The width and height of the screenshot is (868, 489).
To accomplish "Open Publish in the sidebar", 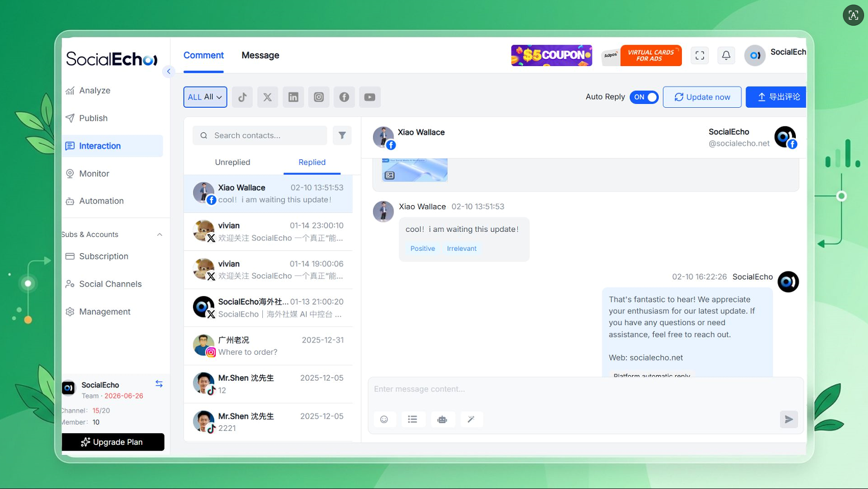I will pyautogui.click(x=112, y=118).
